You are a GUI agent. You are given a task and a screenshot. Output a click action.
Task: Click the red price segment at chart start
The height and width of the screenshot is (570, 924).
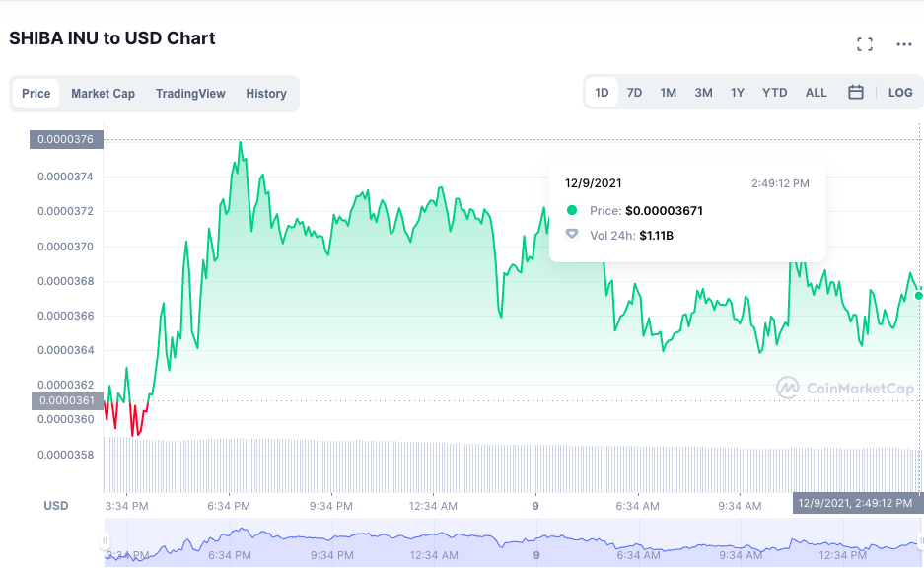[124, 417]
